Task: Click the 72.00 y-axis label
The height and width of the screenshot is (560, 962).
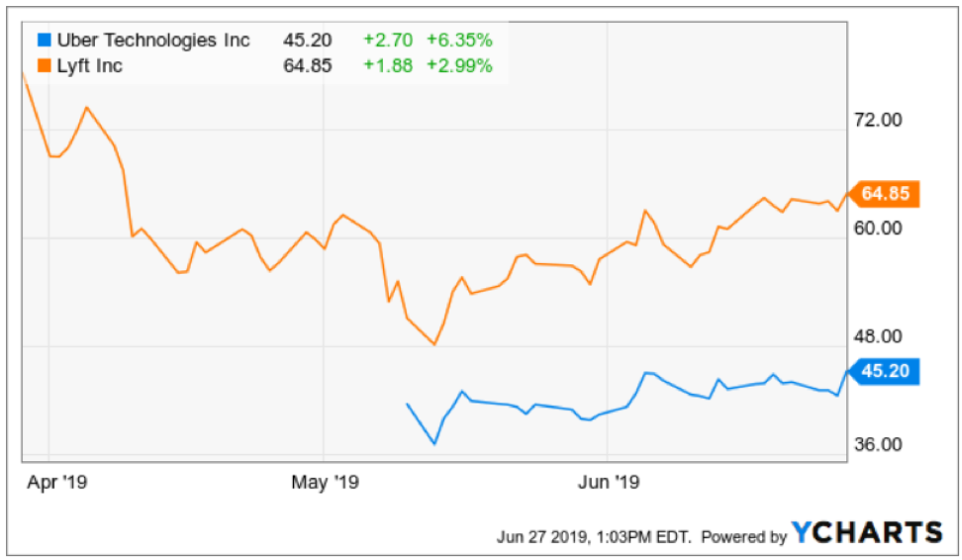Action: click(879, 120)
